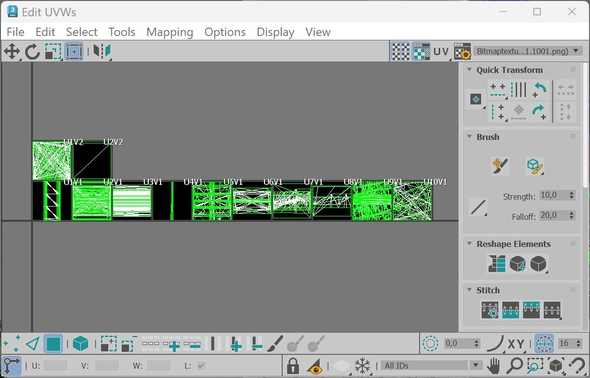
Task: Open the Bitmaptexture map dropdown
Action: (528, 51)
